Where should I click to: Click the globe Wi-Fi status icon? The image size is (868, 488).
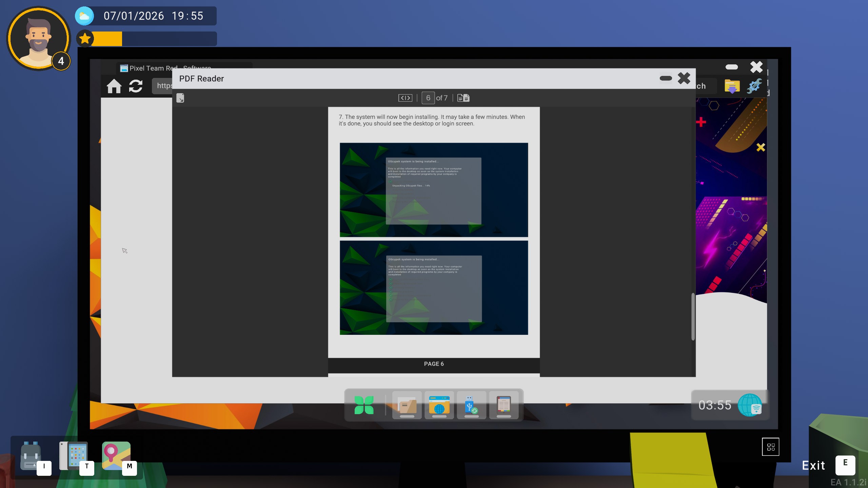click(x=750, y=405)
